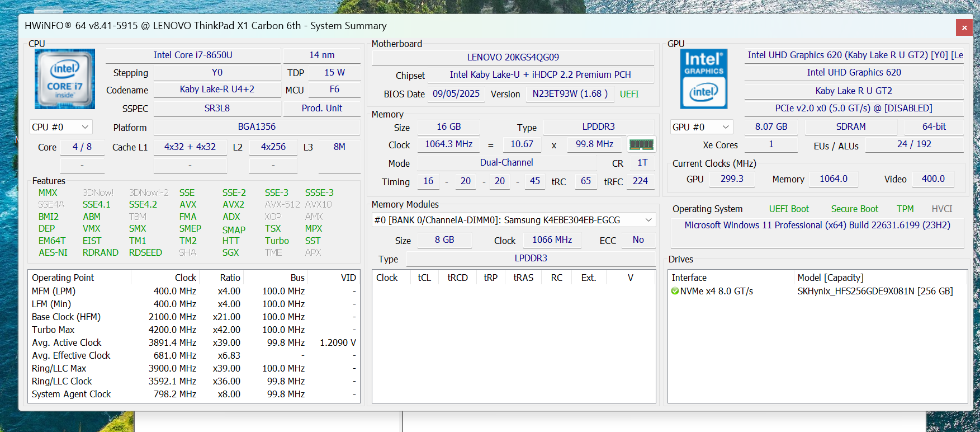980x432 pixels.
Task: Click the AES-NI feature flag
Action: (53, 252)
